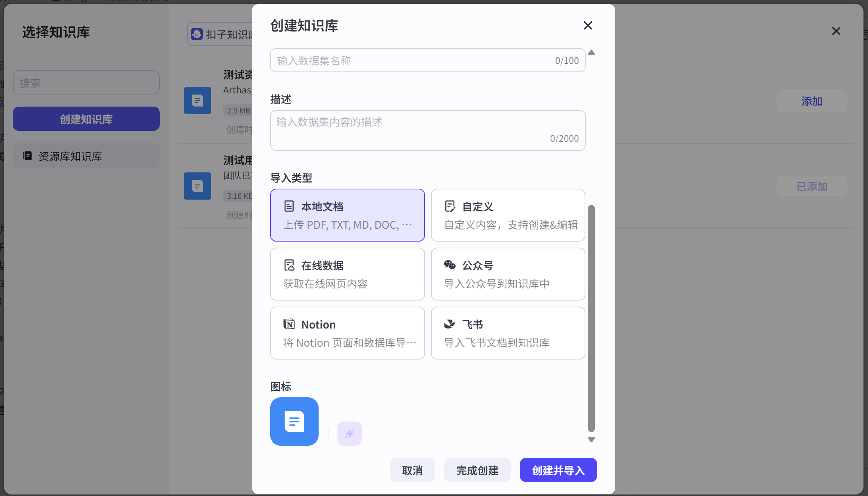The image size is (868, 496).
Task: Click the 扣子知识库 tab
Action: [x=221, y=34]
